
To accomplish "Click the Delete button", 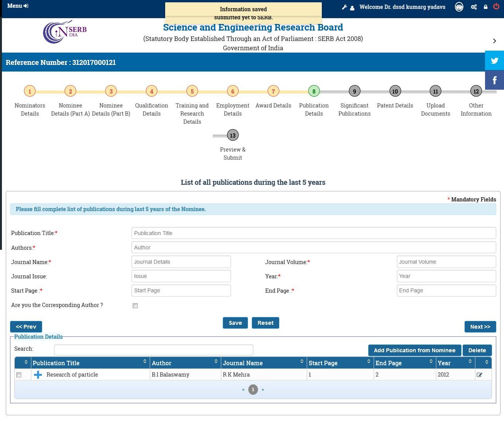I will pyautogui.click(x=477, y=350).
